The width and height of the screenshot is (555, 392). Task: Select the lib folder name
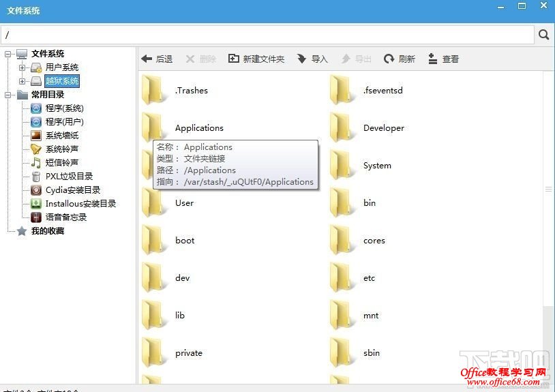tap(180, 315)
